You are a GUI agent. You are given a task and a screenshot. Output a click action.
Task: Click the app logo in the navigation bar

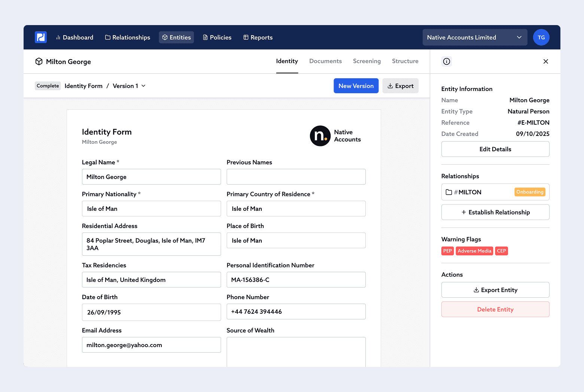tap(40, 37)
